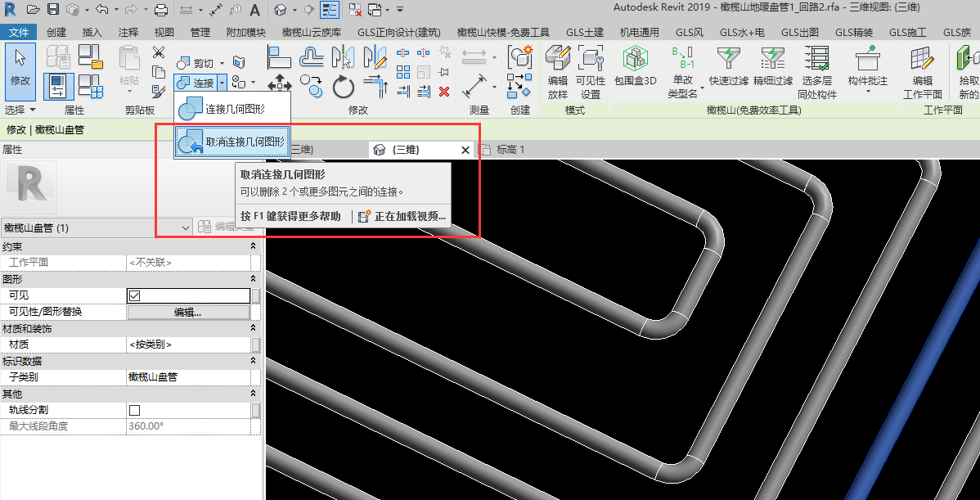Click the 包围盒3D tool

[x=636, y=65]
